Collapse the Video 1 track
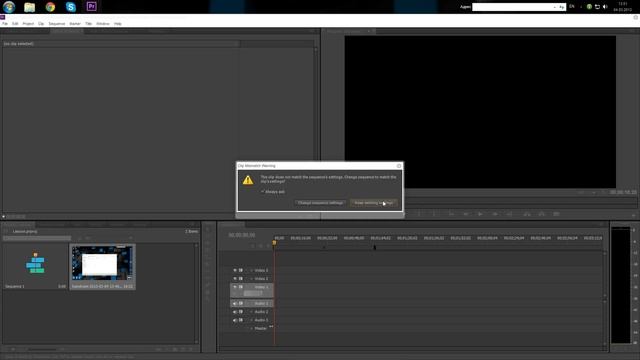 251,287
